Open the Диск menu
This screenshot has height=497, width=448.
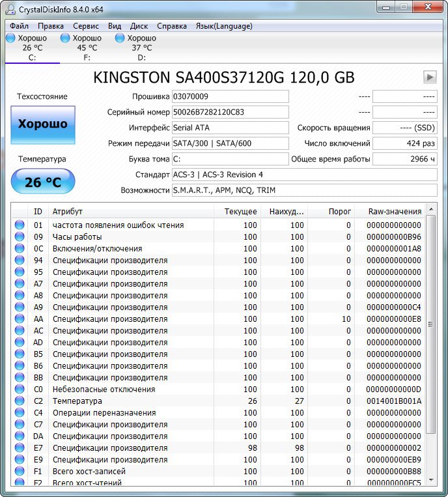[x=139, y=26]
